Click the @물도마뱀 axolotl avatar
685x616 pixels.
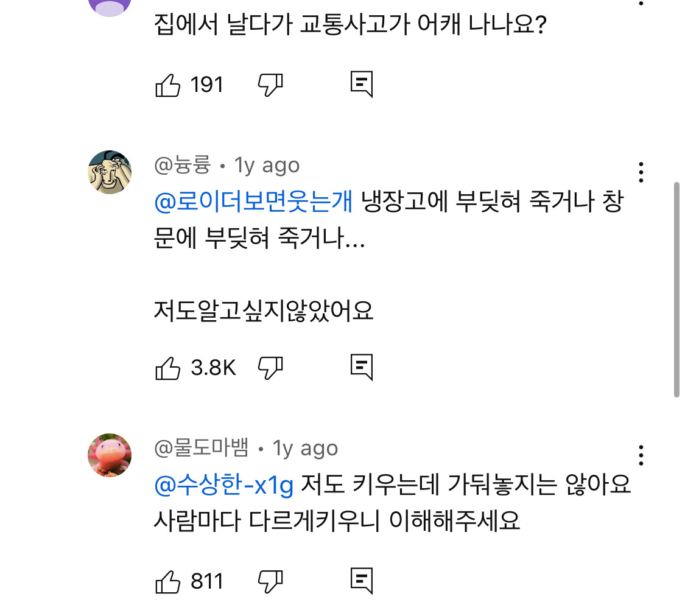tap(110, 455)
